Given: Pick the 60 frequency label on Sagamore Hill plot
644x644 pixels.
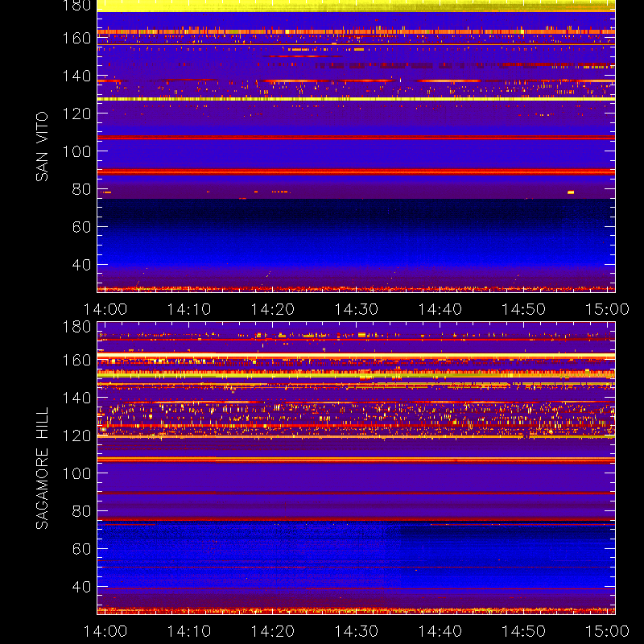Looking at the screenshot, I should coord(81,549).
